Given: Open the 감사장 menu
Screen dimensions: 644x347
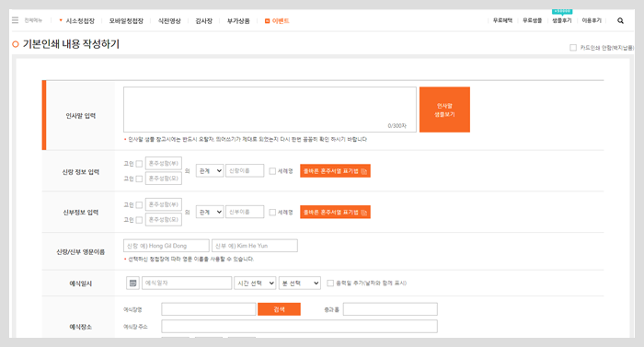Looking at the screenshot, I should pyautogui.click(x=203, y=21).
